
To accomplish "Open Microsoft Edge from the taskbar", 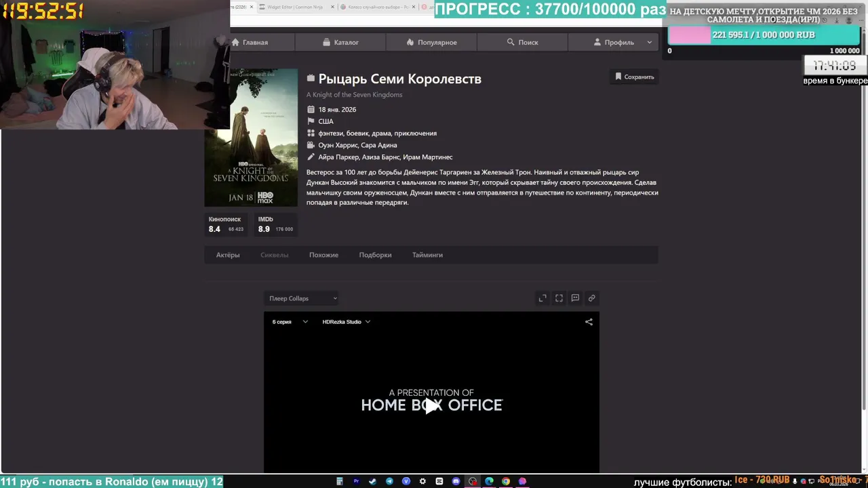I will point(489,481).
